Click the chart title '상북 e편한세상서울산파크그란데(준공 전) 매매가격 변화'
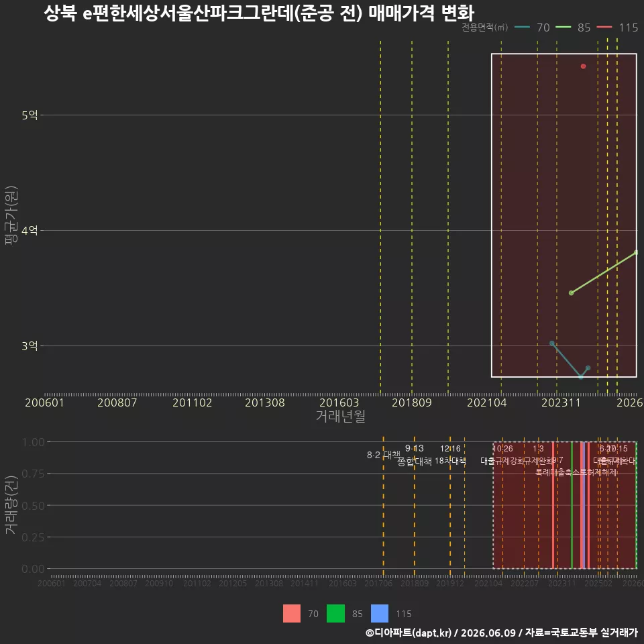This screenshot has width=644, height=644. (x=259, y=13)
